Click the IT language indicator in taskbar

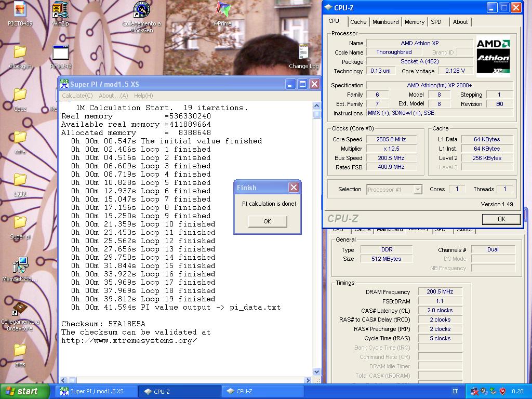[455, 391]
